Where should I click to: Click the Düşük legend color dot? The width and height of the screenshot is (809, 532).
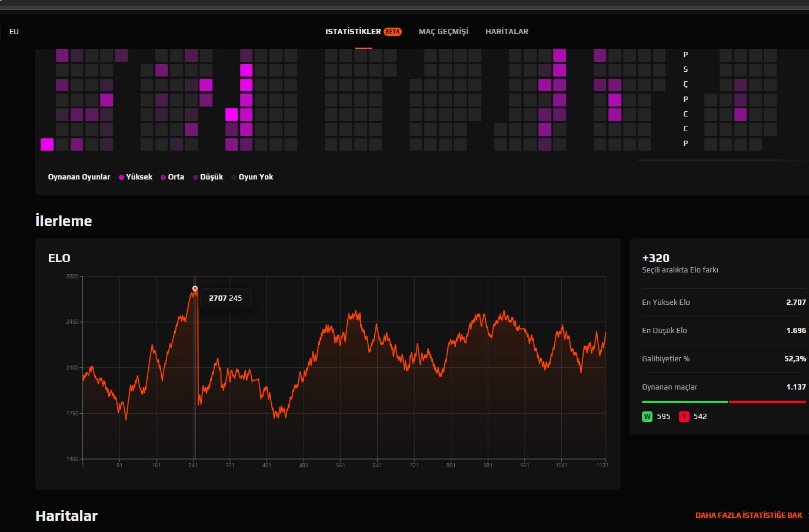195,177
